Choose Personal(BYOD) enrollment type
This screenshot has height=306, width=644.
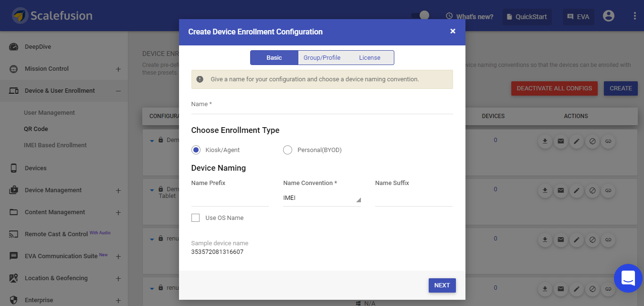287,150
